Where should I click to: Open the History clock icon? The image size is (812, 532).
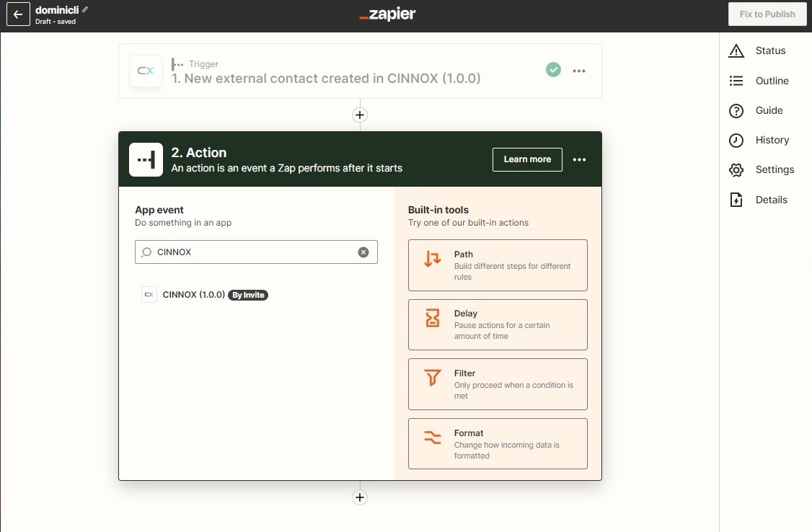(736, 141)
